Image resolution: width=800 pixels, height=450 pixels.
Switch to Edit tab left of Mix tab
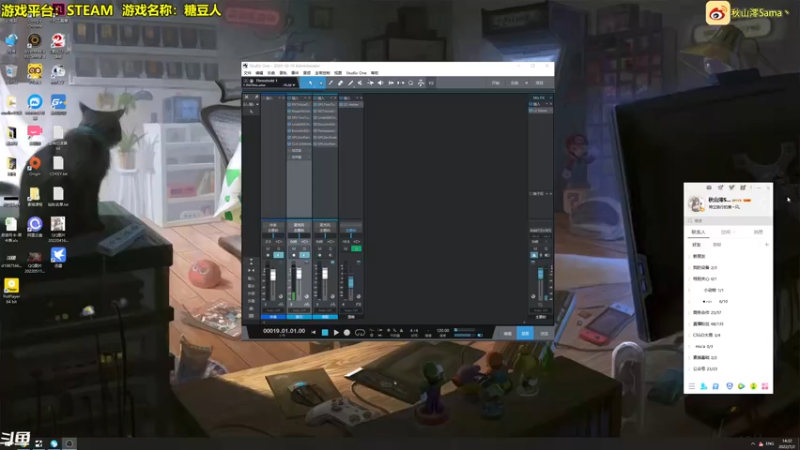point(508,334)
